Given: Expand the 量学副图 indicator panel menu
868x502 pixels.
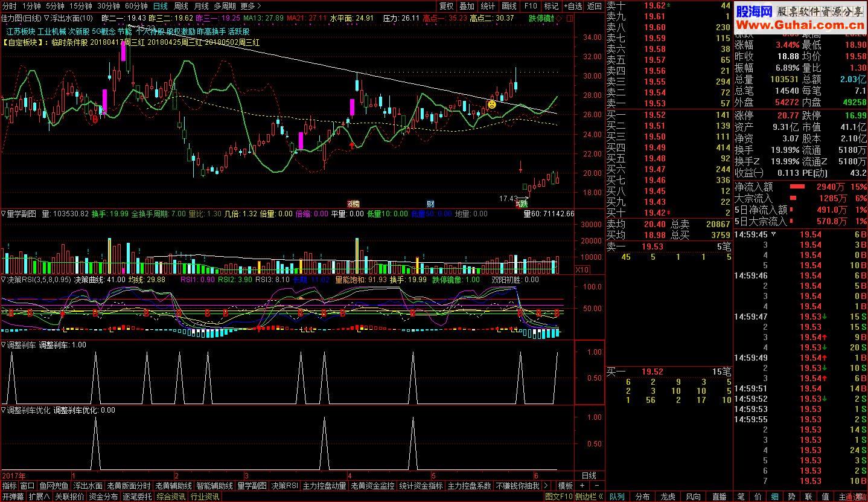Looking at the screenshot, I should [4, 214].
